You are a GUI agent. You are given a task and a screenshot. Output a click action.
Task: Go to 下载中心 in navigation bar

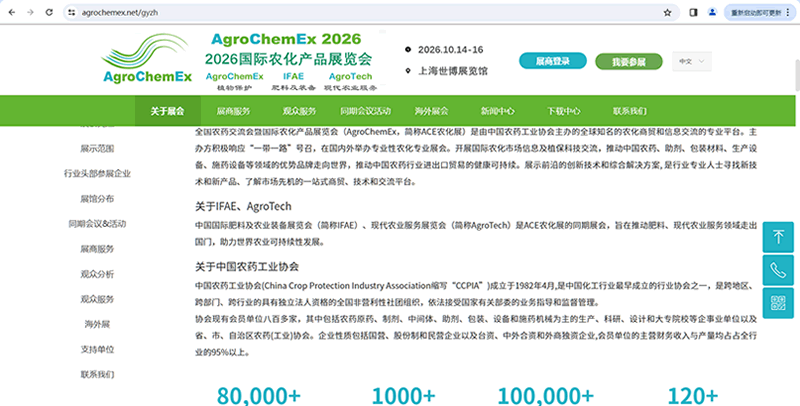click(x=563, y=110)
